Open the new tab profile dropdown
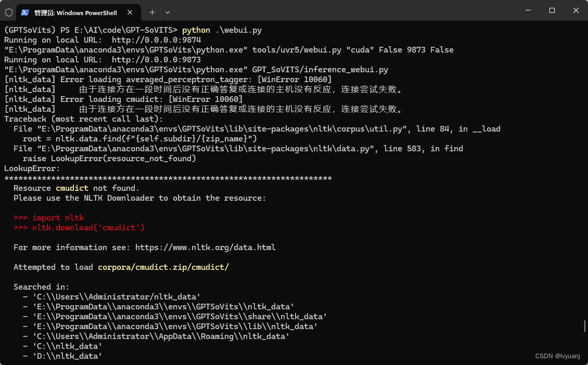The height and width of the screenshot is (365, 588). pos(168,12)
